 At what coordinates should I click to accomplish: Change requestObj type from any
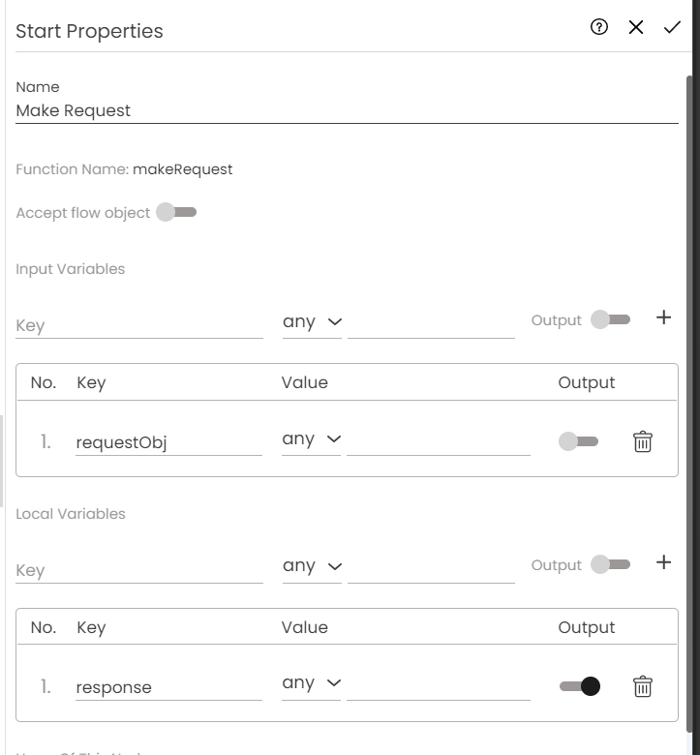click(x=312, y=439)
